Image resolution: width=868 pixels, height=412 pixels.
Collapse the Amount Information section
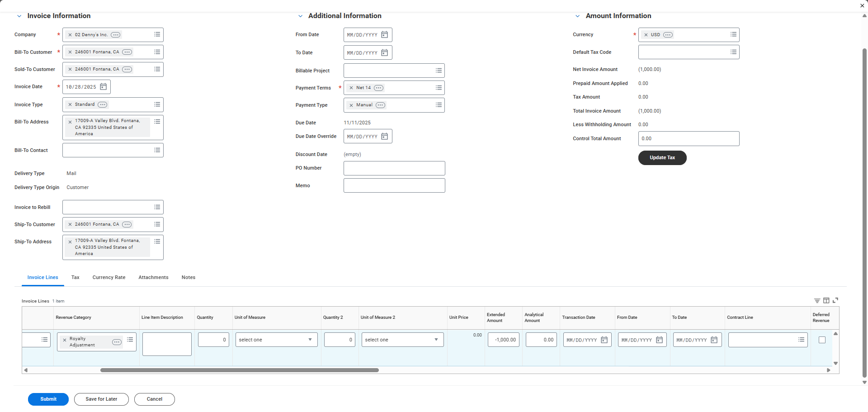(x=577, y=16)
